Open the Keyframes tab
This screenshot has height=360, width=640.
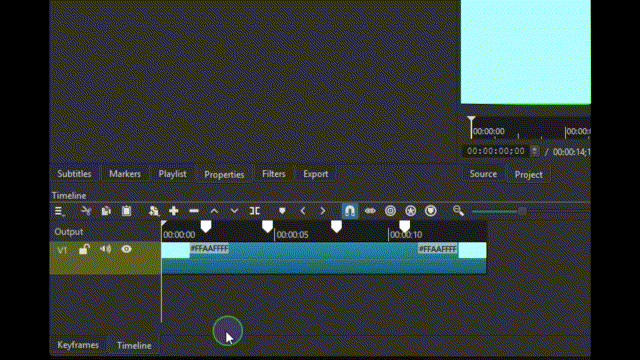tap(78, 345)
